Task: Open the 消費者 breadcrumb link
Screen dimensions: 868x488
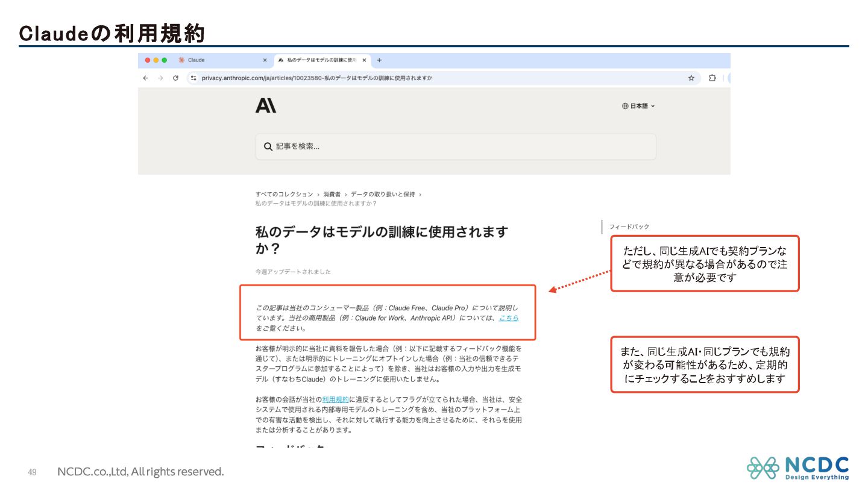Action: pyautogui.click(x=332, y=194)
